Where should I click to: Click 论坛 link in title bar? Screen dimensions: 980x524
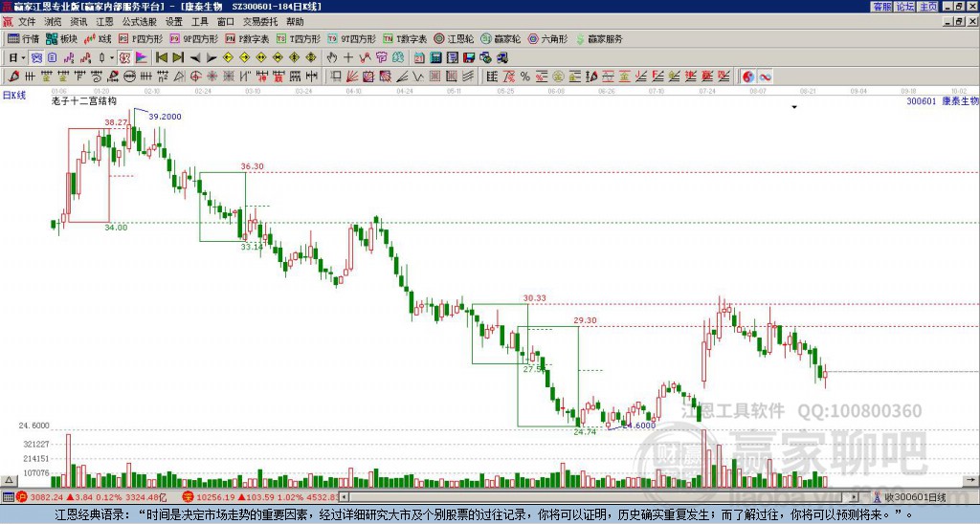(x=905, y=7)
